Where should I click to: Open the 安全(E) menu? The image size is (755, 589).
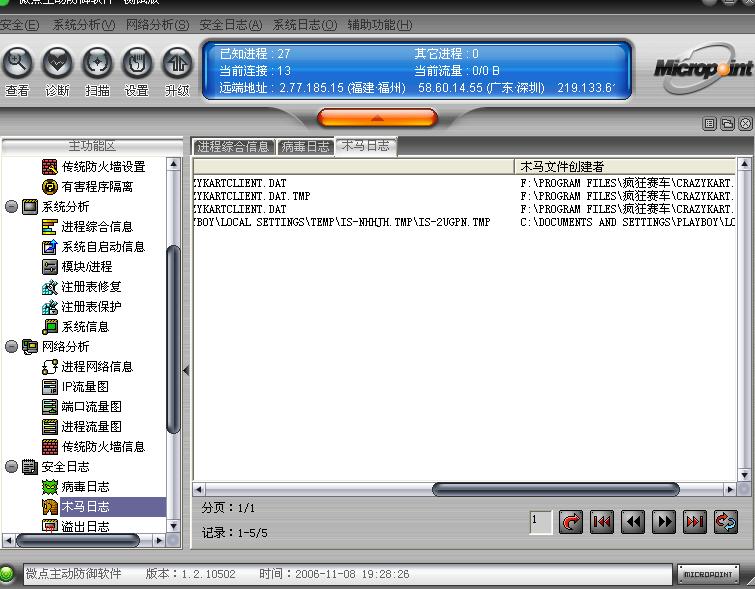coord(19,25)
